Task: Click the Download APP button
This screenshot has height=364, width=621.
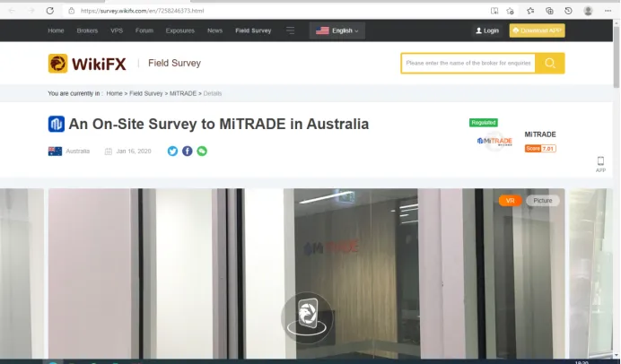Action: (537, 30)
